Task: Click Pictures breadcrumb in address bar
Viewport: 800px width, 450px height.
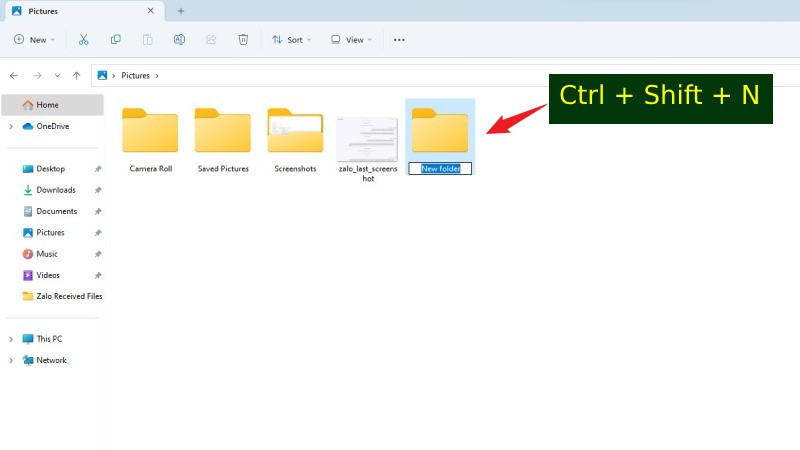Action: (135, 76)
